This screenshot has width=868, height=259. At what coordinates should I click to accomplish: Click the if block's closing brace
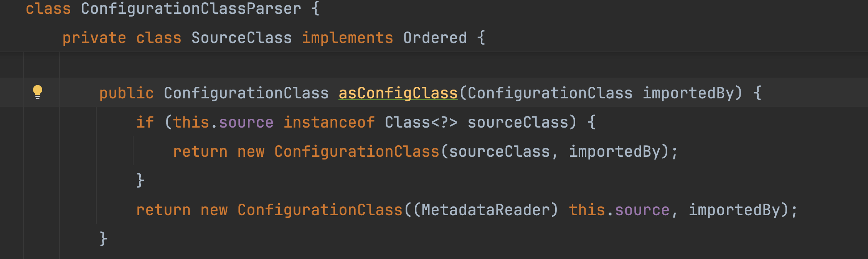pos(140,180)
